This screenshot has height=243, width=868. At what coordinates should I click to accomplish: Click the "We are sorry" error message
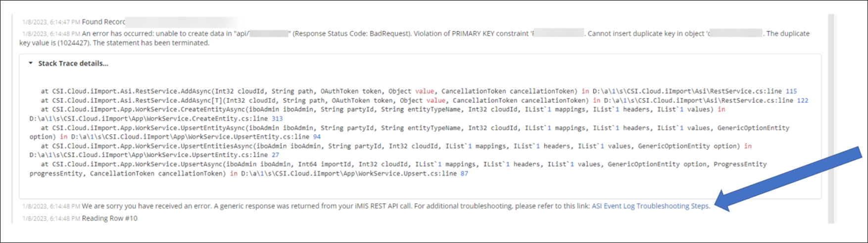click(247, 206)
